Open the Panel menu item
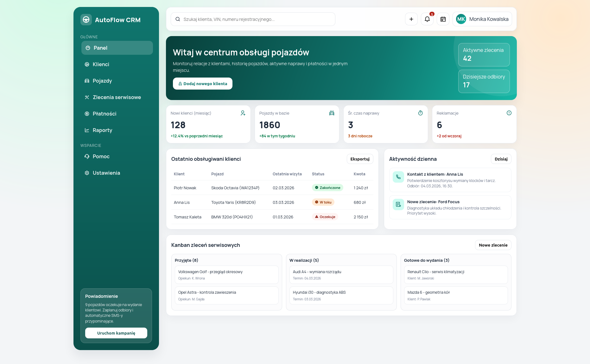 [x=117, y=48]
